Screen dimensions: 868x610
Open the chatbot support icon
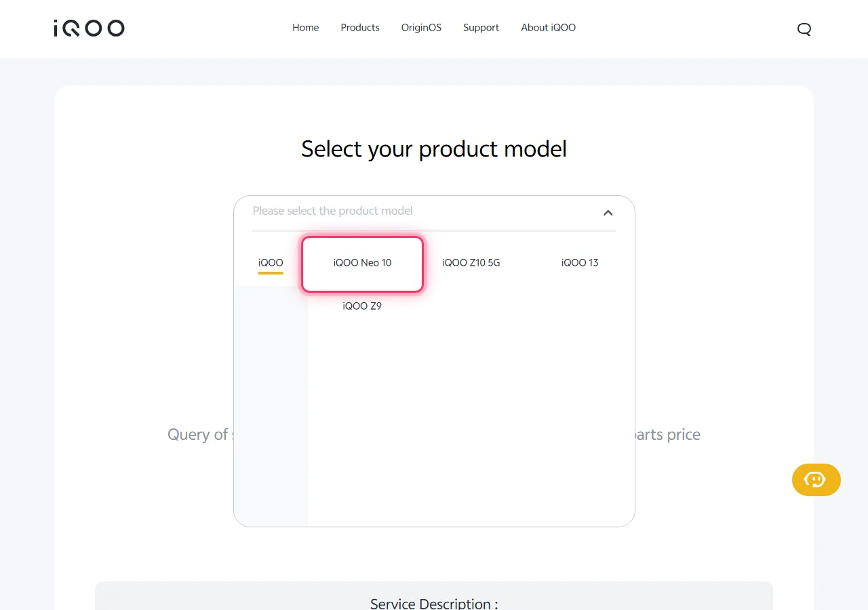click(816, 480)
